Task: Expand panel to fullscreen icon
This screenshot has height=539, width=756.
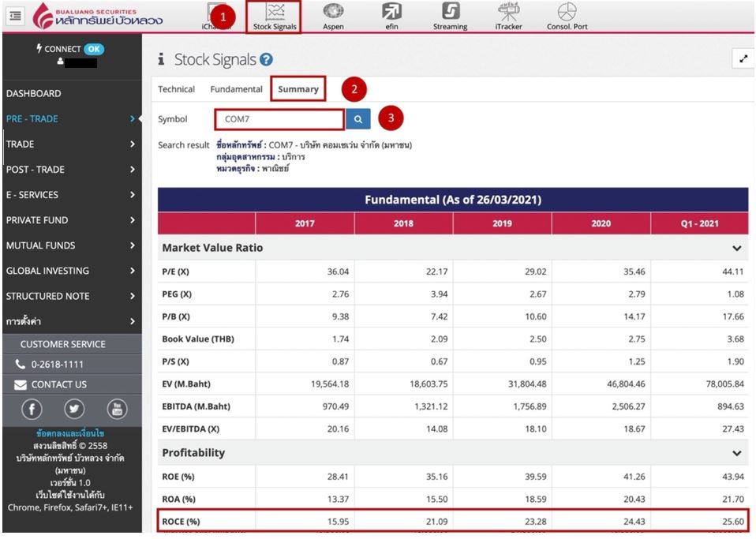Action: [743, 59]
